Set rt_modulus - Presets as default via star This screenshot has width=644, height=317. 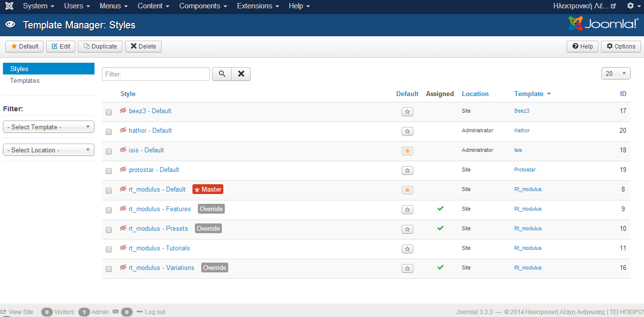point(407,229)
